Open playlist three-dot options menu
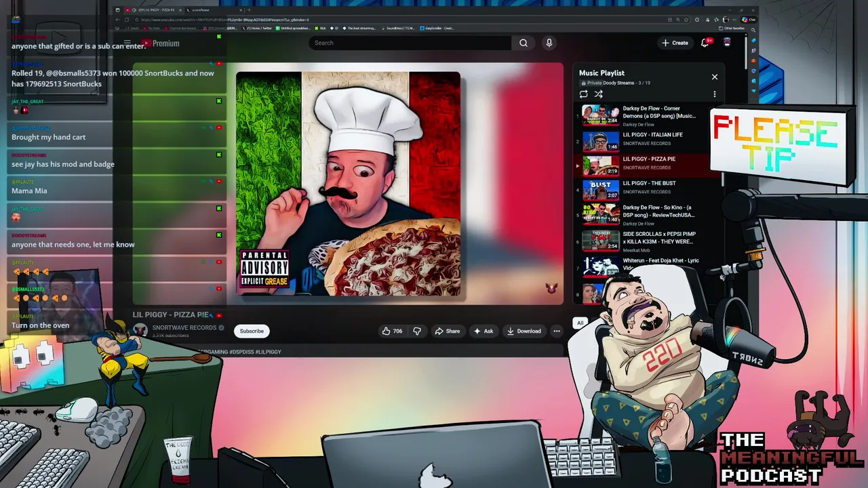This screenshot has height=488, width=868. tap(714, 94)
